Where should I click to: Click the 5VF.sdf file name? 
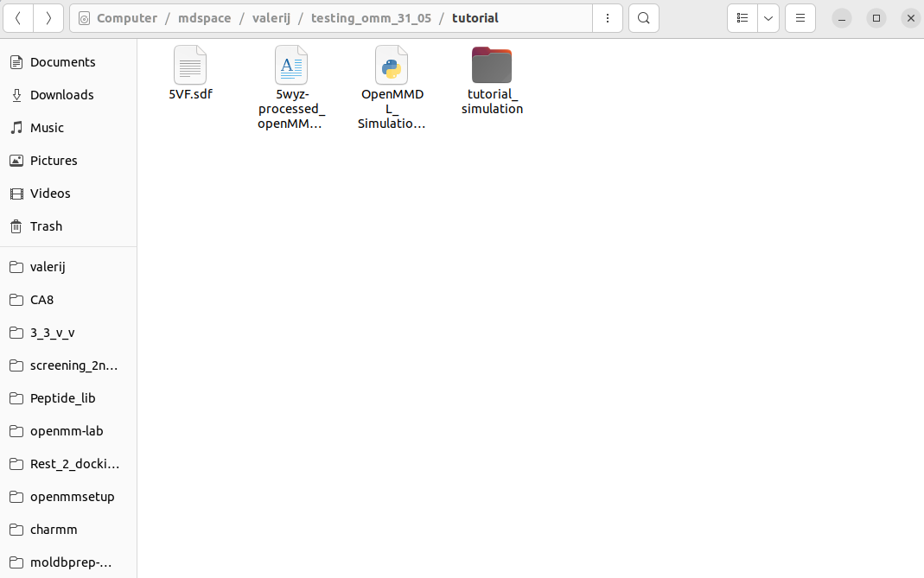[190, 94]
